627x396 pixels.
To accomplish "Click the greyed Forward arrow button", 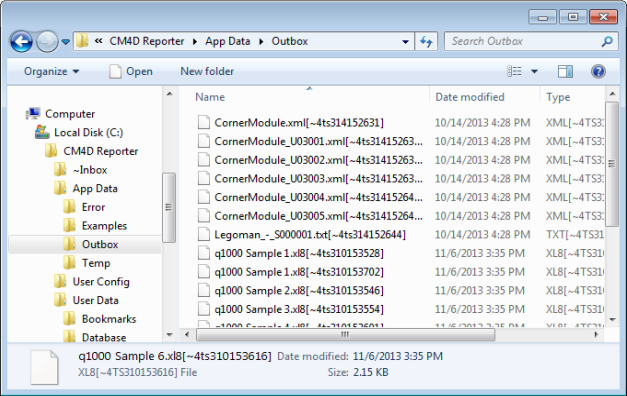I will tap(47, 42).
